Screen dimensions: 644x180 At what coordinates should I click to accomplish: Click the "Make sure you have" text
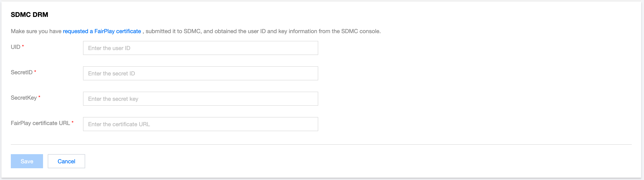[x=36, y=31]
